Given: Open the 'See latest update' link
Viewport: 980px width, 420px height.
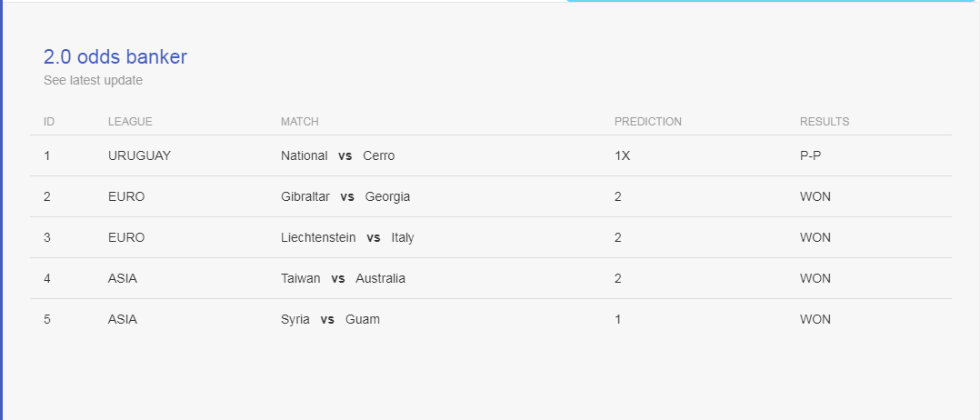Looking at the screenshot, I should [93, 81].
